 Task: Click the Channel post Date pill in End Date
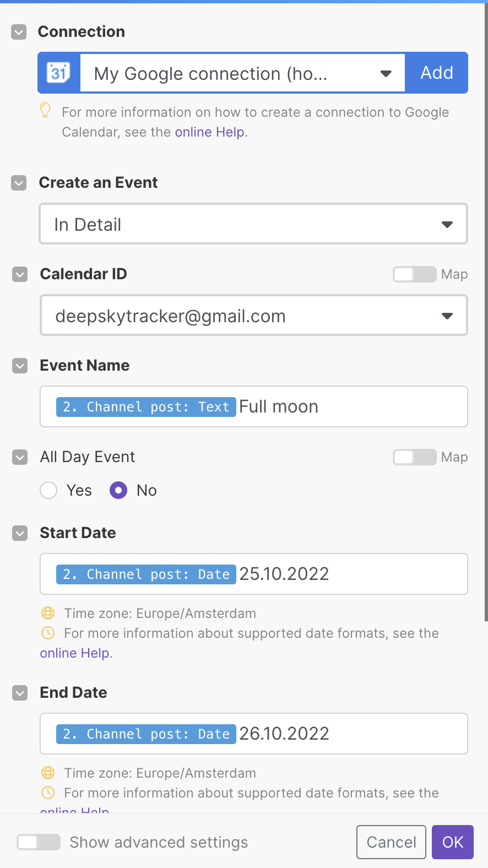pos(145,734)
